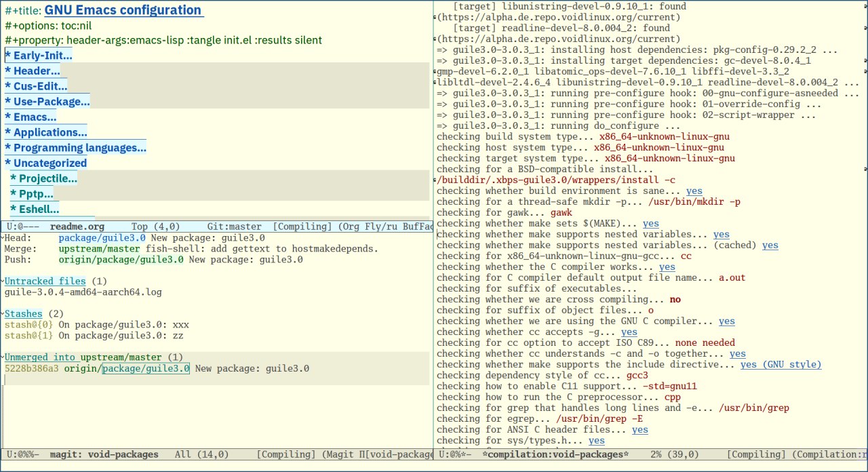Click [Compiling] indicator in magit mode line
The image size is (868, 472).
(x=286, y=454)
